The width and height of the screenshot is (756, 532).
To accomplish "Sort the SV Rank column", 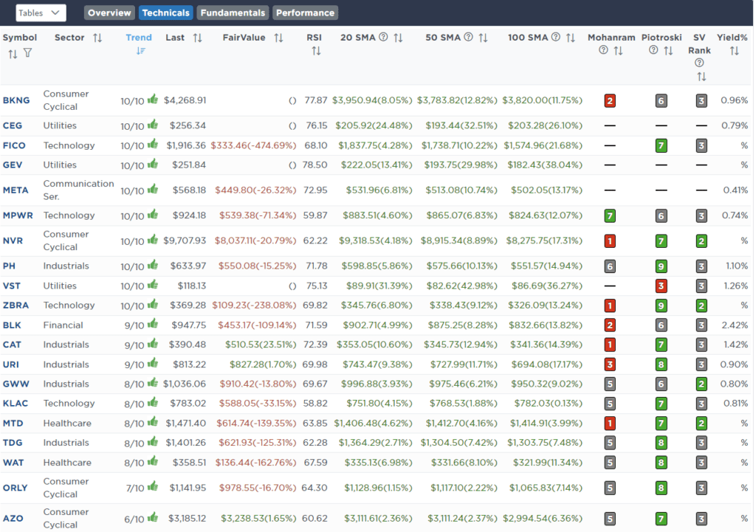I will point(701,77).
